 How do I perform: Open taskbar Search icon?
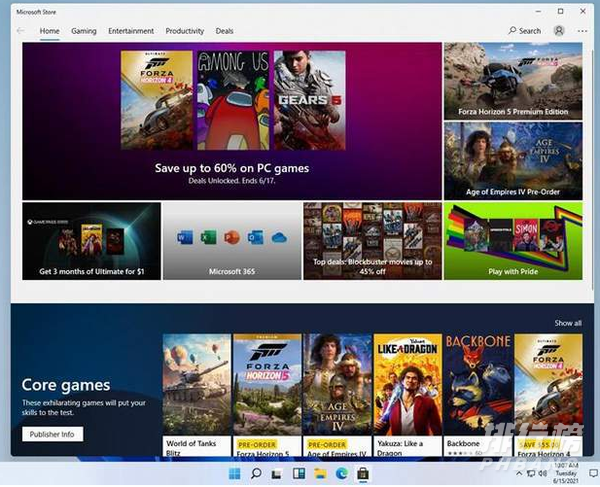pos(256,474)
